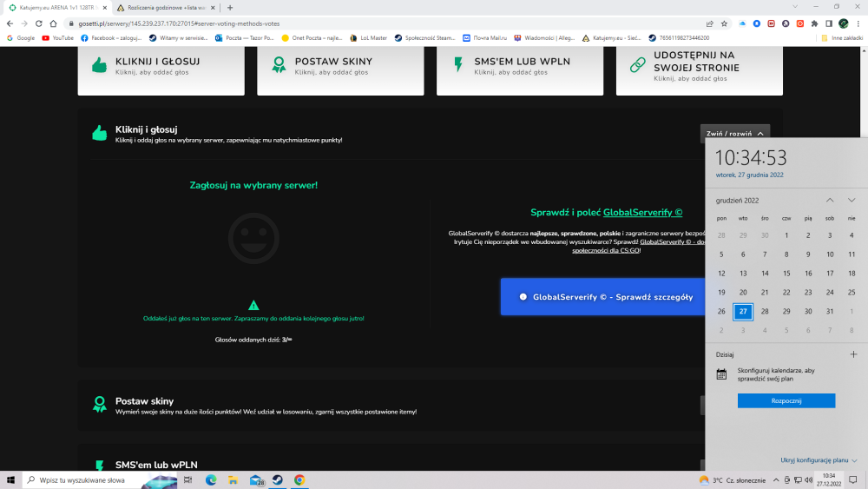
Task: Click the date link wtorek, 27 grudnia 2022
Action: point(749,175)
